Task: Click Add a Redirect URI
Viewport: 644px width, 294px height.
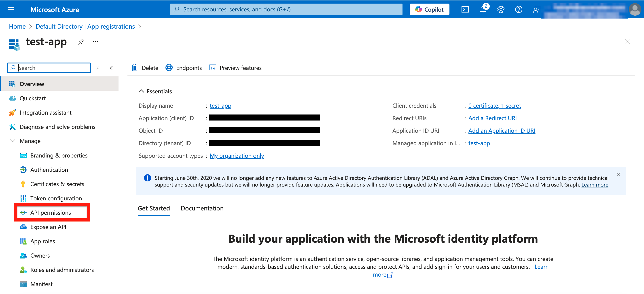Action: [x=492, y=118]
